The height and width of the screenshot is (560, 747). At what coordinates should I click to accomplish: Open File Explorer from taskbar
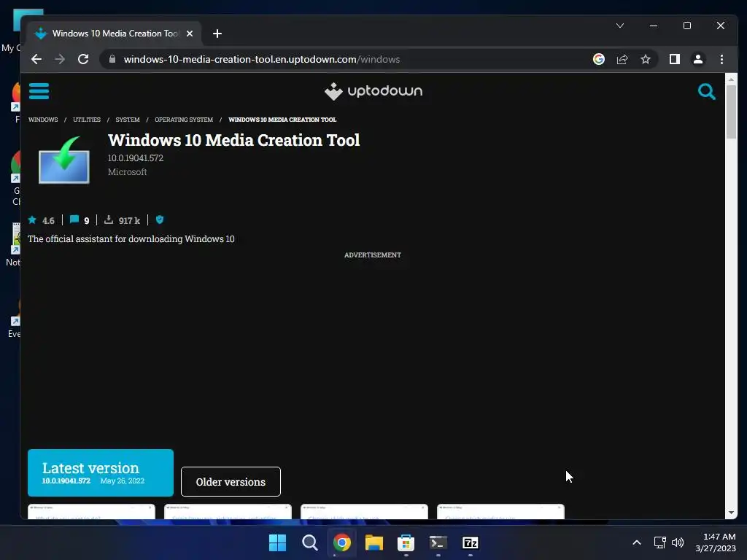374,542
